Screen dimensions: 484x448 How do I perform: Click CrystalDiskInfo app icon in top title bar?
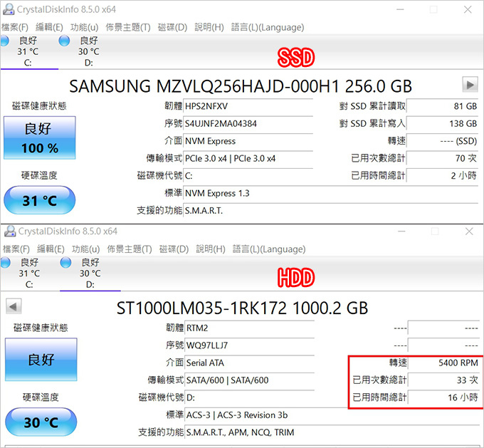pyautogui.click(x=9, y=9)
